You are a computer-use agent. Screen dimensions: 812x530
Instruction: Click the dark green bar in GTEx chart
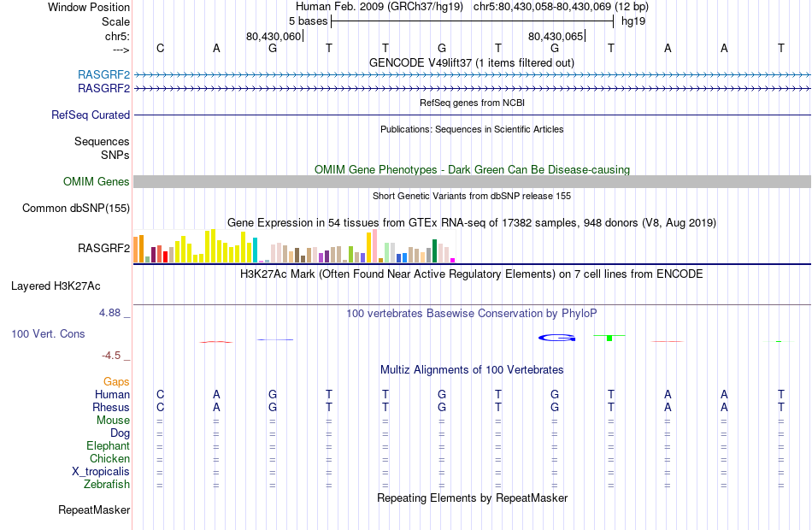pyautogui.click(x=434, y=250)
